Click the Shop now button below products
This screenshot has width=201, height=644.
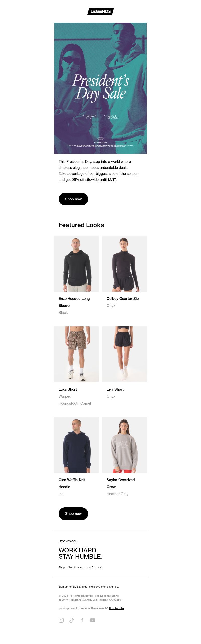pos(73,514)
